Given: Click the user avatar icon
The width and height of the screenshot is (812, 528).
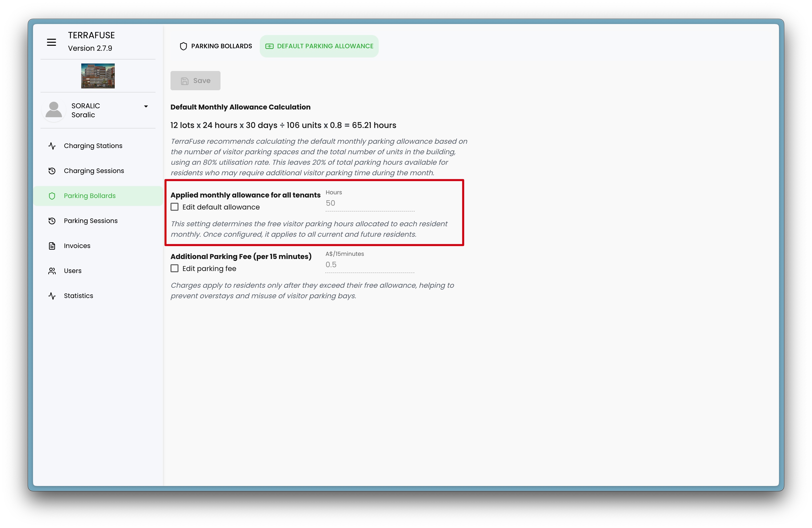Looking at the screenshot, I should click(54, 110).
